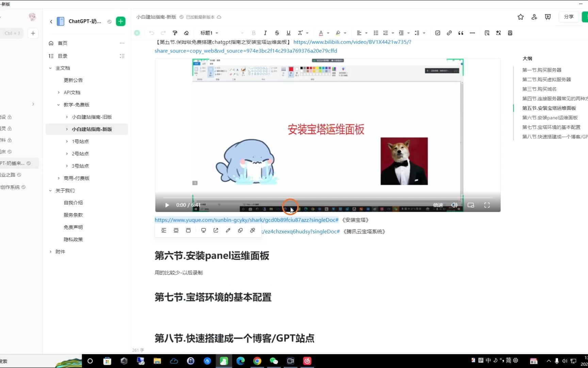The width and height of the screenshot is (588, 368).
Task: Apply the red font color A
Action: pyautogui.click(x=321, y=33)
